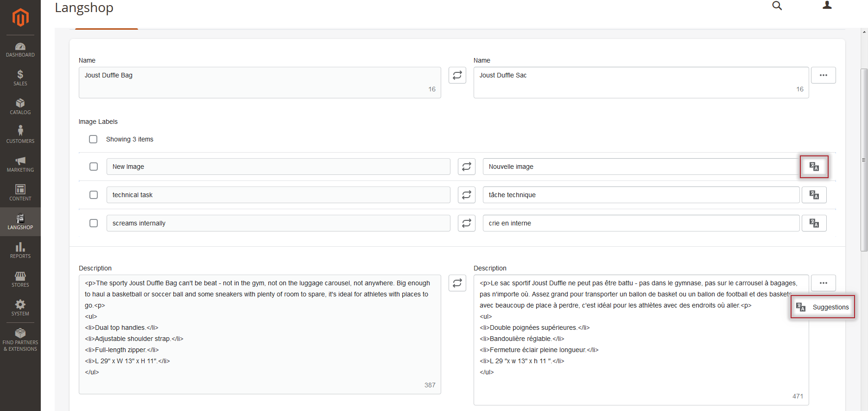Click the sync icon beside Name field
This screenshot has height=411, width=868.
(x=457, y=75)
